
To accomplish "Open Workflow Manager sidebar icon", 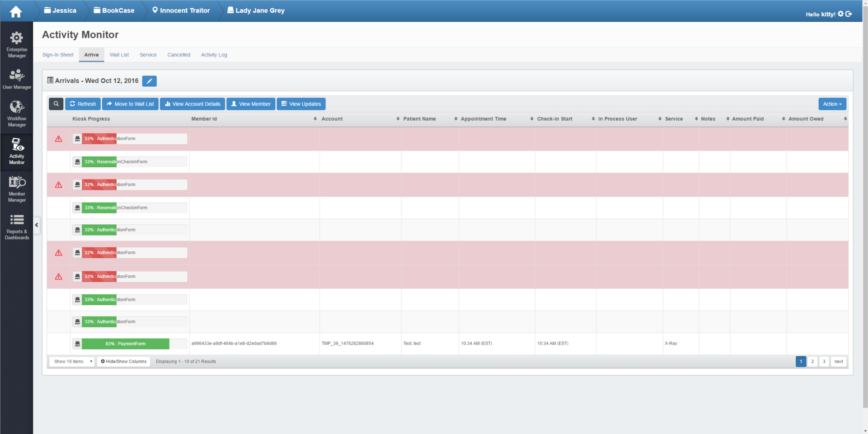I will pos(17,113).
